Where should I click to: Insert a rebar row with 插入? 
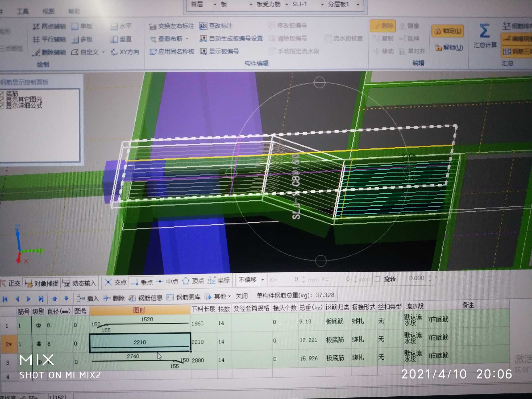tap(88, 298)
